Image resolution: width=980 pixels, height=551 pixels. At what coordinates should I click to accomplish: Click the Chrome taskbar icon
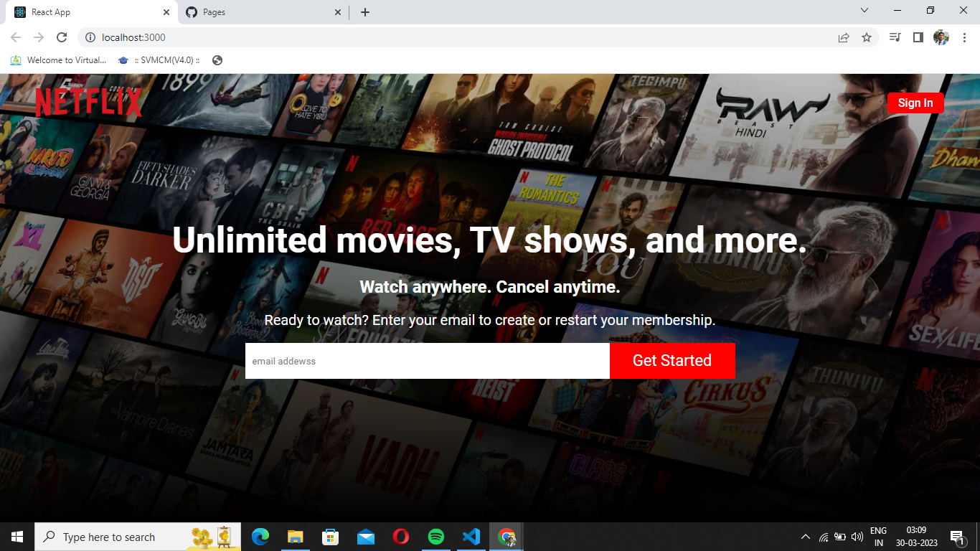(507, 537)
